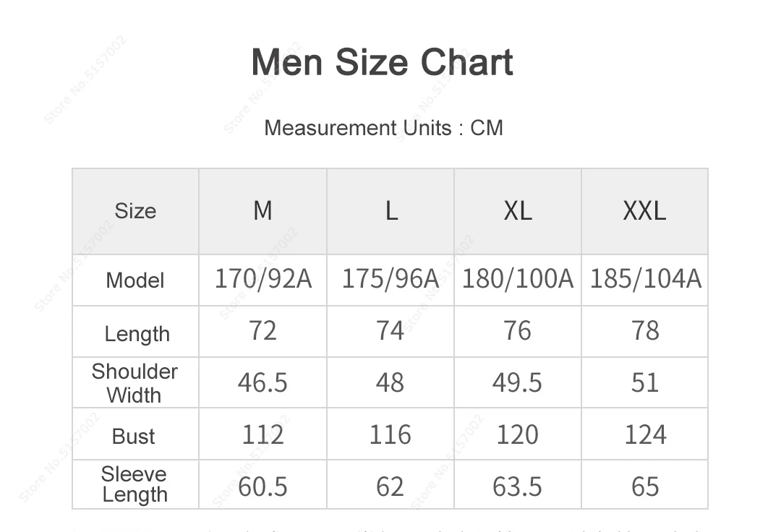Click the length value 74
Viewport: 781px width, 532px height.
point(390,331)
